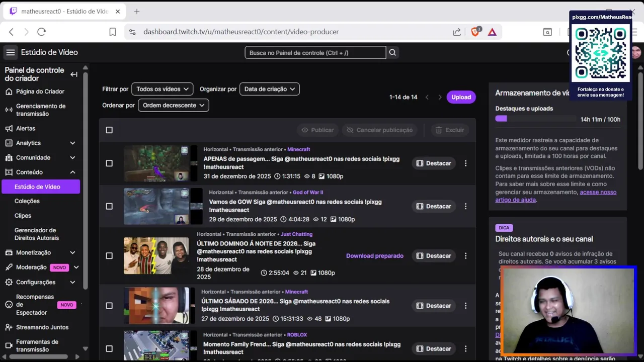This screenshot has width=644, height=362.
Task: Click the Download preparado link
Action: (375, 255)
